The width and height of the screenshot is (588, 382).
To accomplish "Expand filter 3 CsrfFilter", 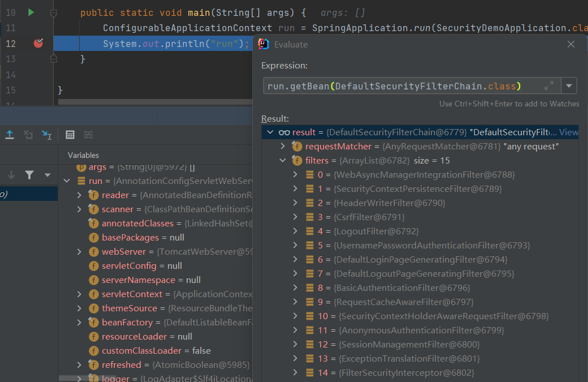I will pos(295,217).
